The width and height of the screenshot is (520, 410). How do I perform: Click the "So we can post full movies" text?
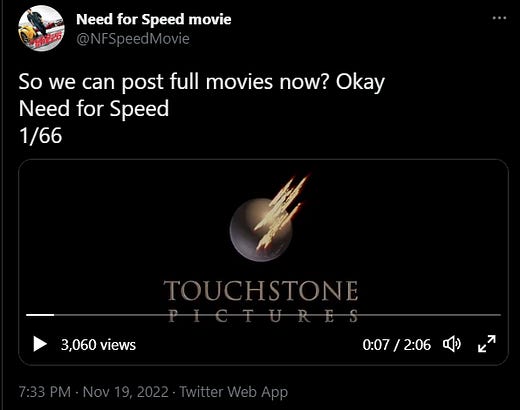(147, 82)
